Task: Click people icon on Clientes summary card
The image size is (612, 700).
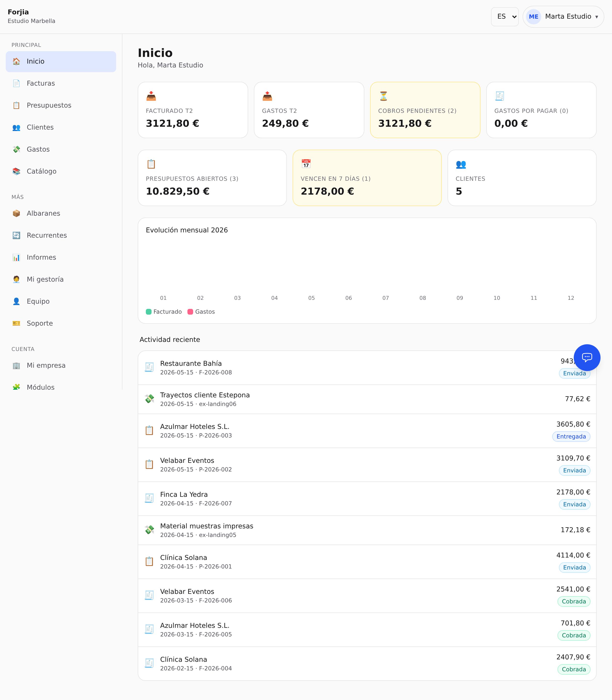Action: 461,164
